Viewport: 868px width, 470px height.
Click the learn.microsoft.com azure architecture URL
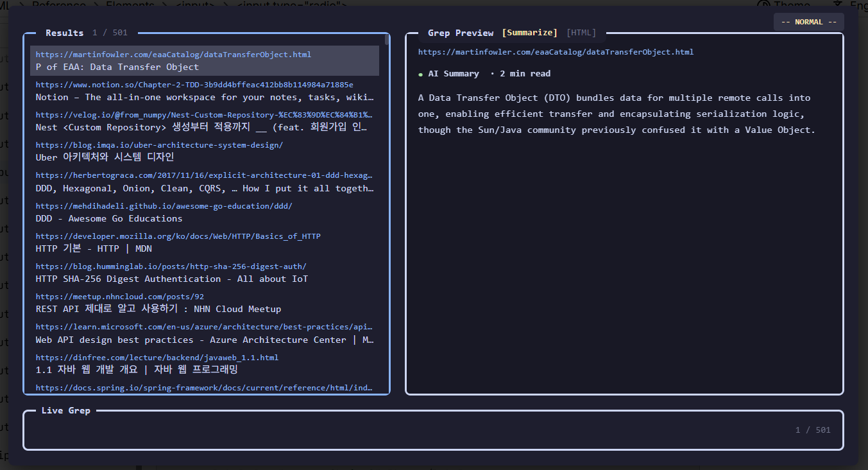click(205, 327)
